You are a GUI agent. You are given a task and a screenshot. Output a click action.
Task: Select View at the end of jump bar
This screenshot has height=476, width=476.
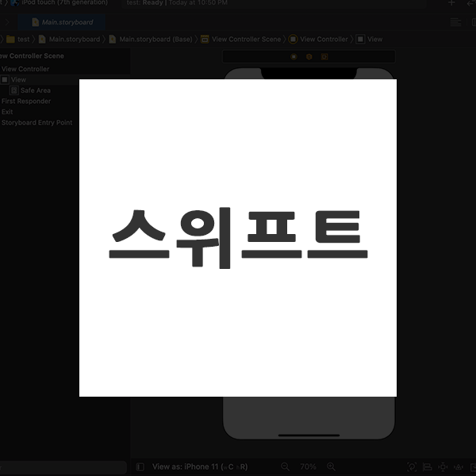[x=375, y=39]
